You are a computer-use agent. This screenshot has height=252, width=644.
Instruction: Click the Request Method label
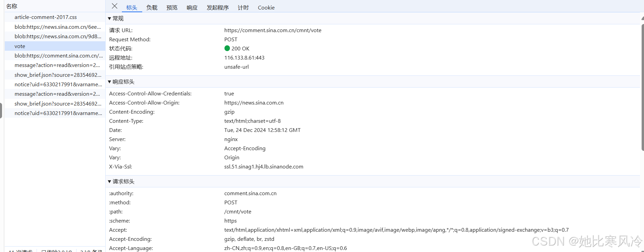pyautogui.click(x=130, y=39)
